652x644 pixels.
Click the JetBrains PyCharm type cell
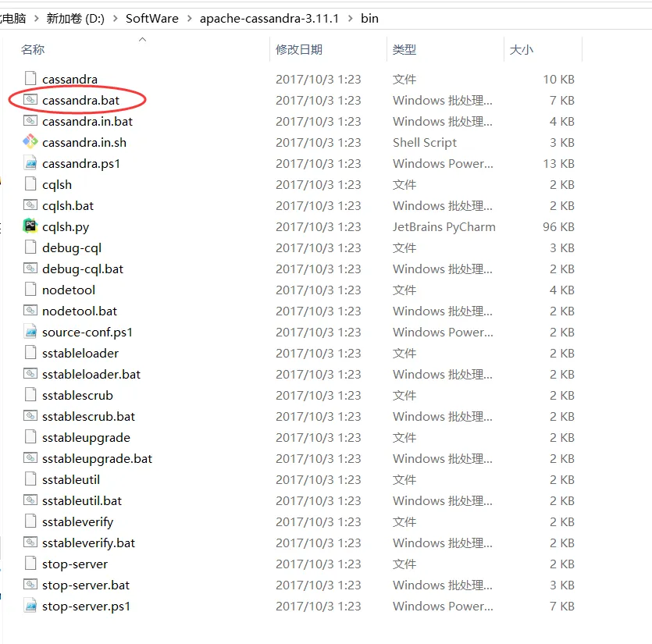pos(444,226)
